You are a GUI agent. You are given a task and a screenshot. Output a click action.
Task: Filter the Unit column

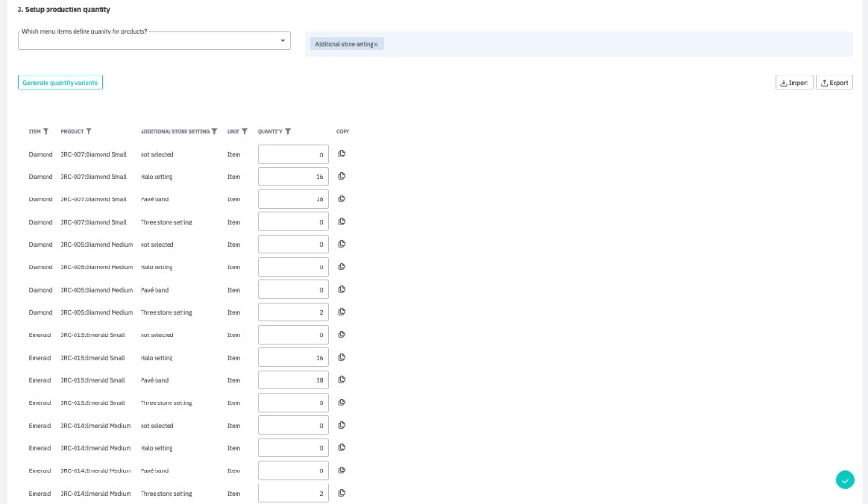(x=245, y=131)
